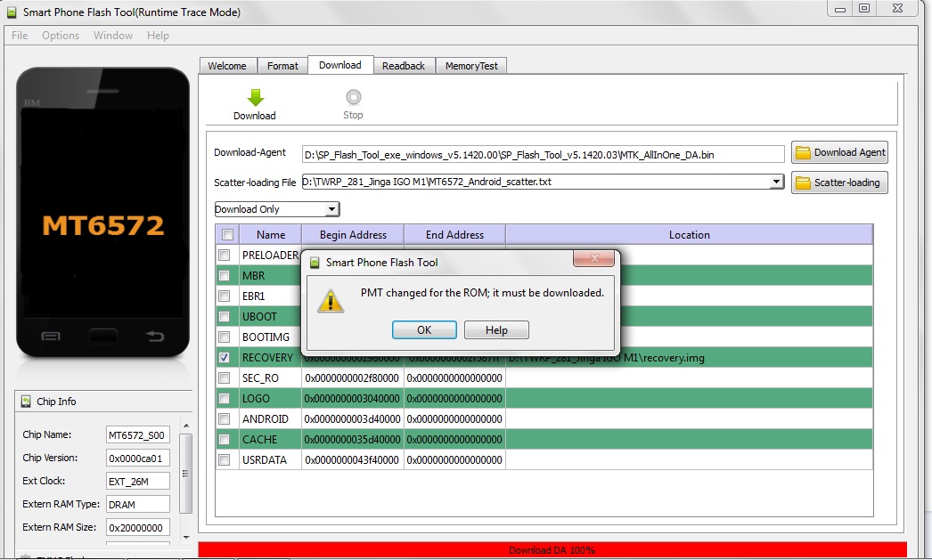This screenshot has width=932, height=560.
Task: Expand the Scatter-loading File path dropdown
Action: (777, 183)
